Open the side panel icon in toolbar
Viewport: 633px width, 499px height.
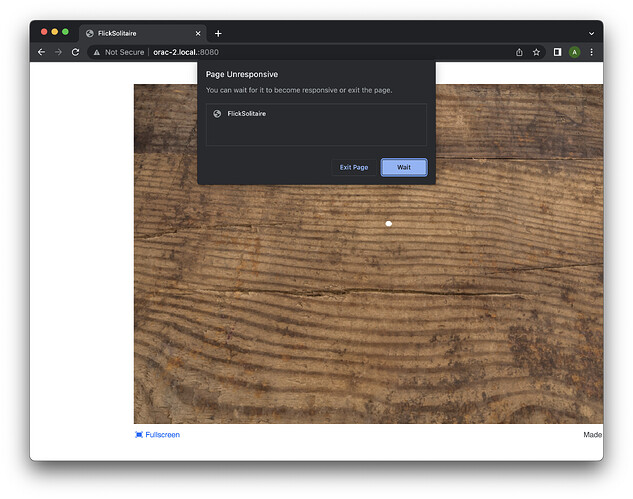tap(557, 52)
